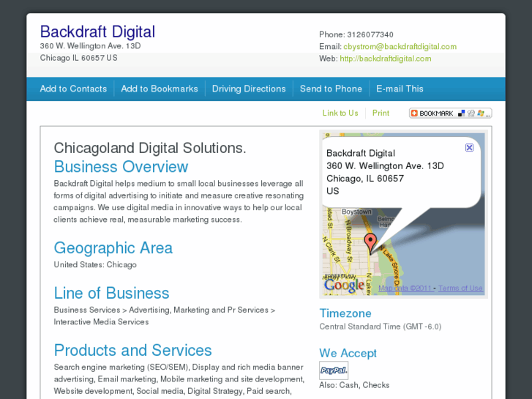Click 'United States: Chicago' text
This screenshot has width=532, height=399.
click(95, 264)
